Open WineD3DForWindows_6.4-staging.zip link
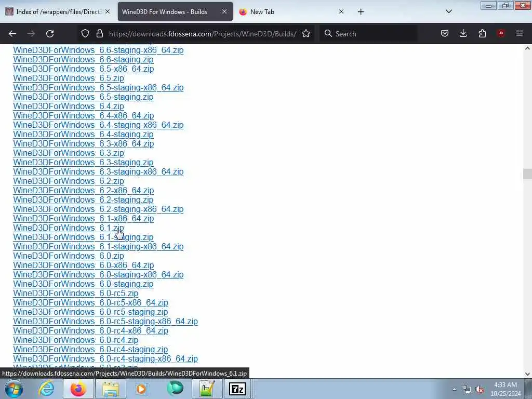Screen dimensions: 532x399 pyautogui.click(x=83, y=135)
